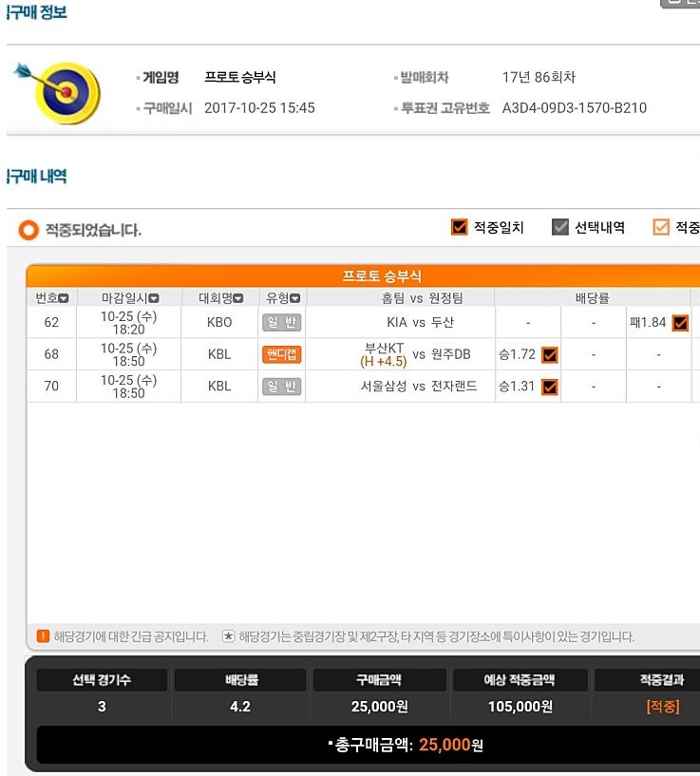700x776 pixels.
Task: Click the 승1.31 odds value
Action: click(x=518, y=386)
